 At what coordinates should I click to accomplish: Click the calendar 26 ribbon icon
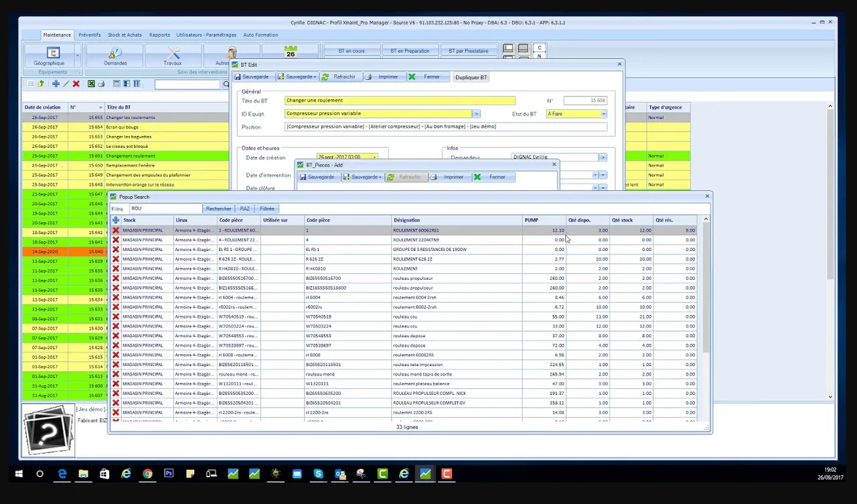click(291, 51)
